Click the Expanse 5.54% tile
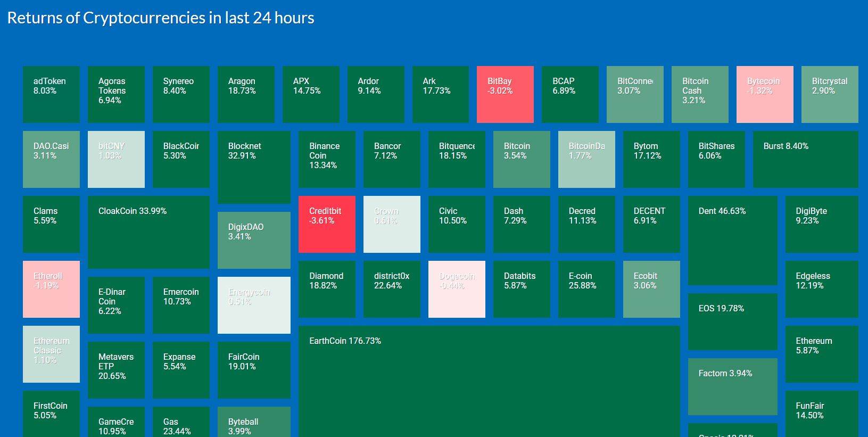The width and height of the screenshot is (868, 437). point(181,370)
